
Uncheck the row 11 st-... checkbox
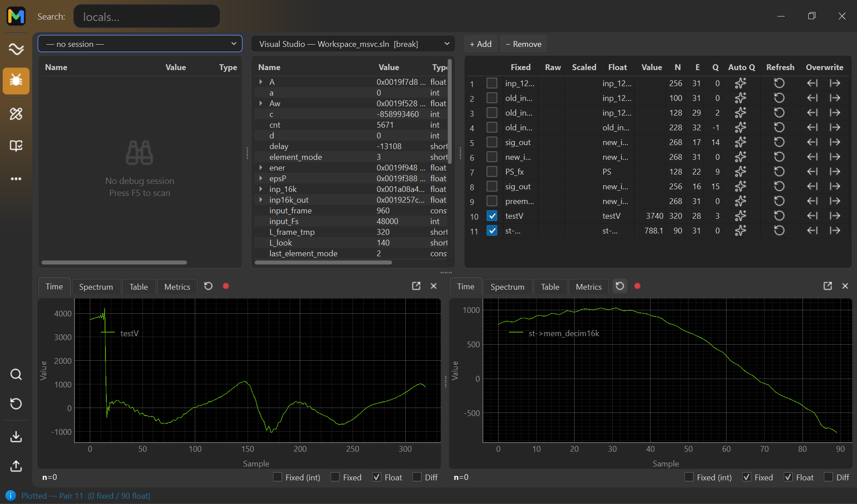[492, 231]
